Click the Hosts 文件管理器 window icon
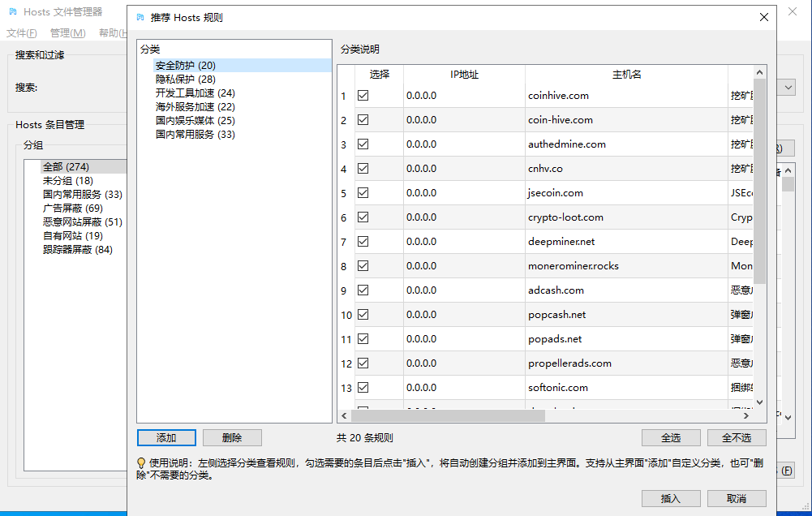This screenshot has height=516, width=812. point(12,12)
